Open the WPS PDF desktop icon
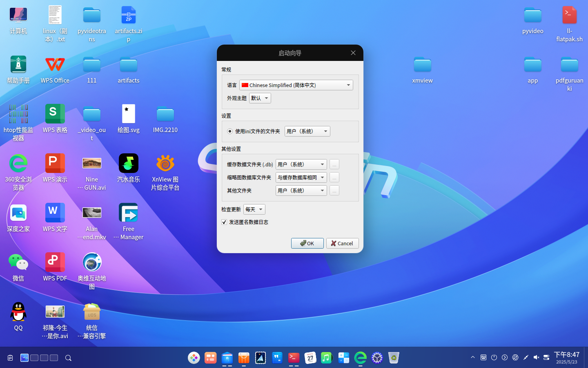588x368 pixels. point(55,262)
